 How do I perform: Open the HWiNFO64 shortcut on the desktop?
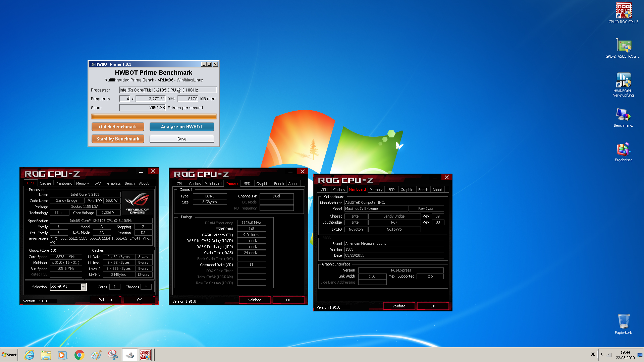623,84
